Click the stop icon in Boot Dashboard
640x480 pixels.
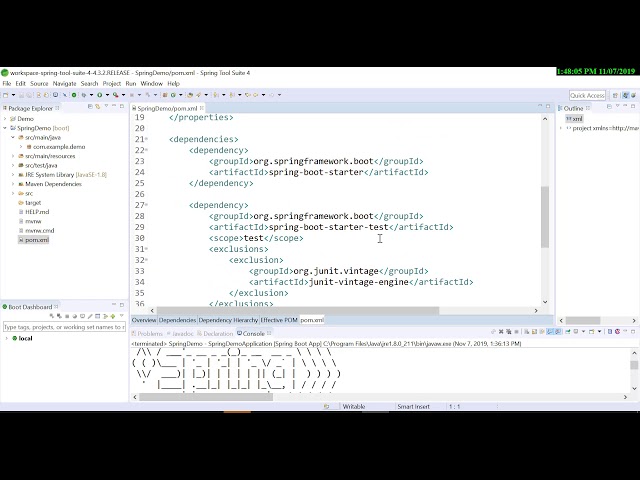67,316
